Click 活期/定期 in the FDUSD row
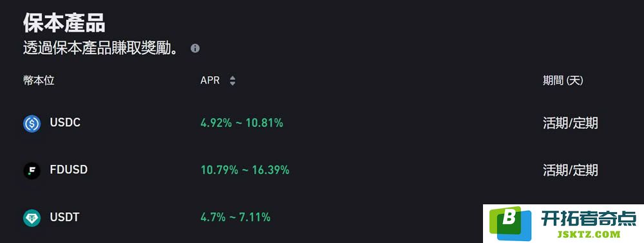This screenshot has width=644, height=243. [x=570, y=170]
